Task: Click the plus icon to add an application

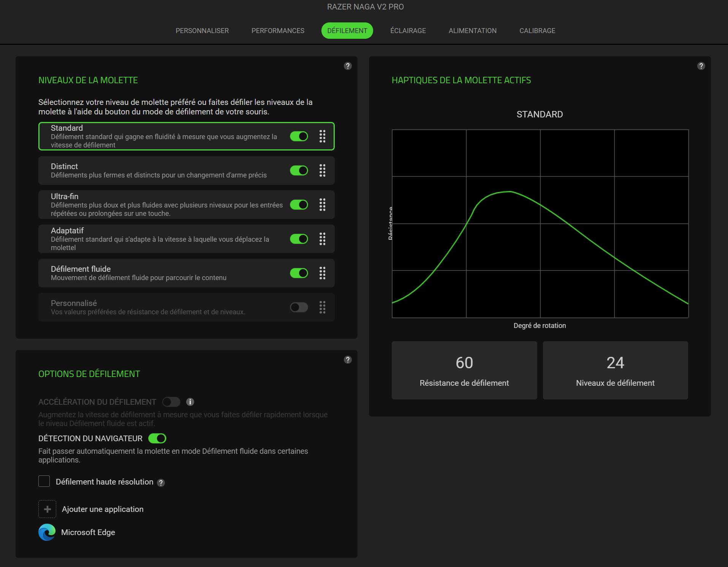Action: tap(47, 509)
